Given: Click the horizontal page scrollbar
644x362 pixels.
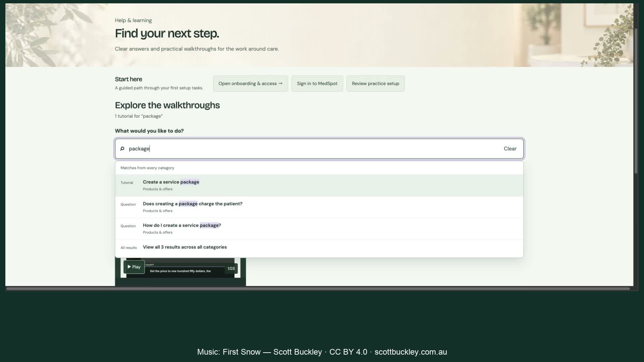Looking at the screenshot, I should [318, 288].
